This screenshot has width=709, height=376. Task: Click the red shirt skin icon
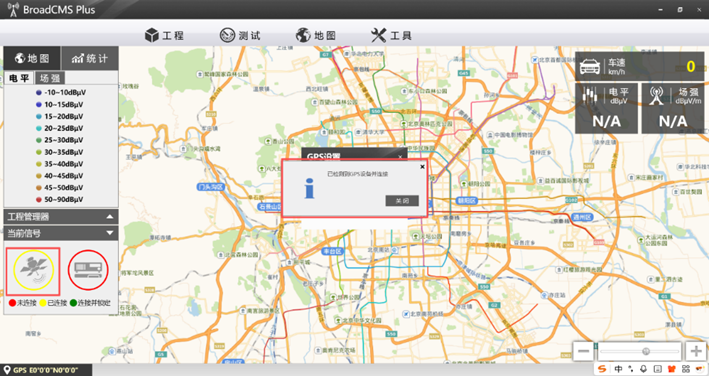(671, 369)
